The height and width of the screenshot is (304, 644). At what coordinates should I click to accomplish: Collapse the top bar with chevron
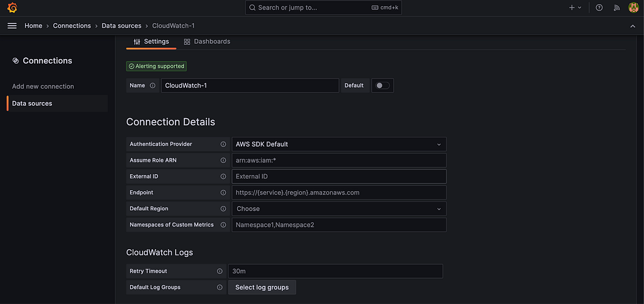[x=633, y=26]
